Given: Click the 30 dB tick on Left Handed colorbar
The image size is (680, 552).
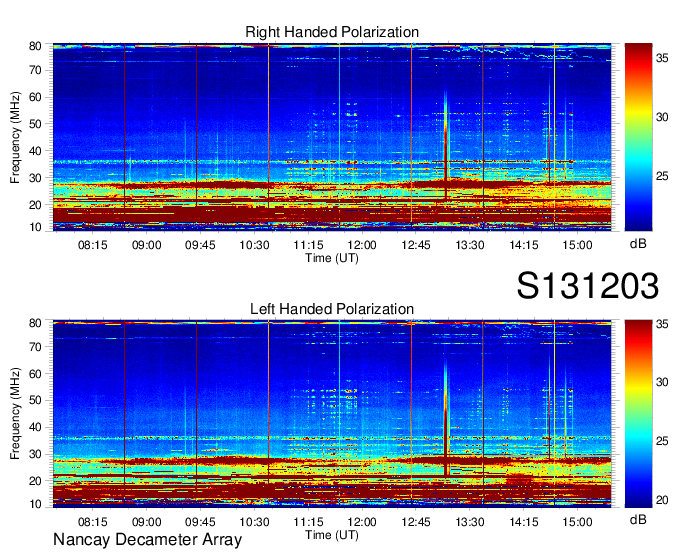Looking at the screenshot, I should [662, 382].
